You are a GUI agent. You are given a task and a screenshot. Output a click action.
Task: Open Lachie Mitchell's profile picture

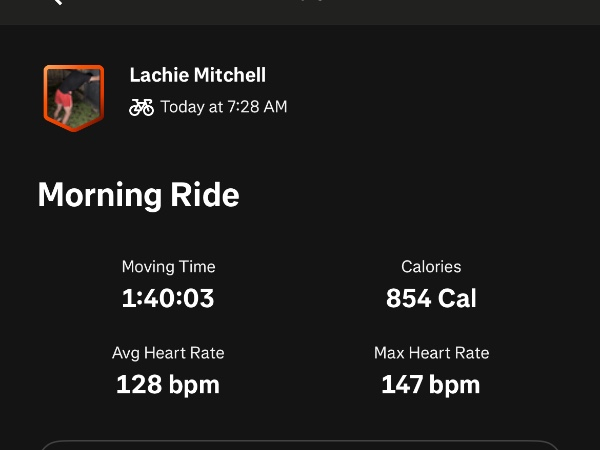point(73,97)
